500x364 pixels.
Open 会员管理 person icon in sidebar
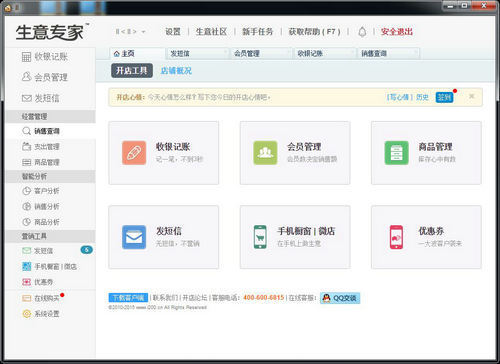(x=26, y=77)
